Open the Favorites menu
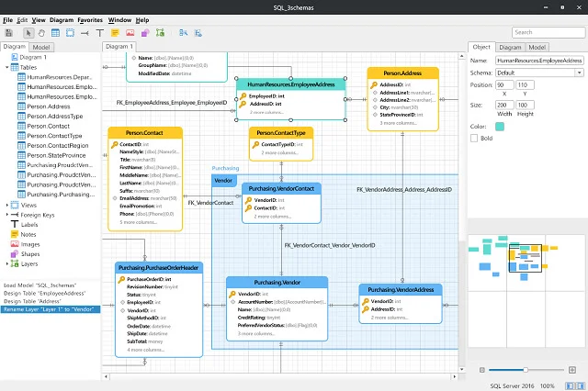Viewport: 588px width, 391px height. pyautogui.click(x=90, y=20)
